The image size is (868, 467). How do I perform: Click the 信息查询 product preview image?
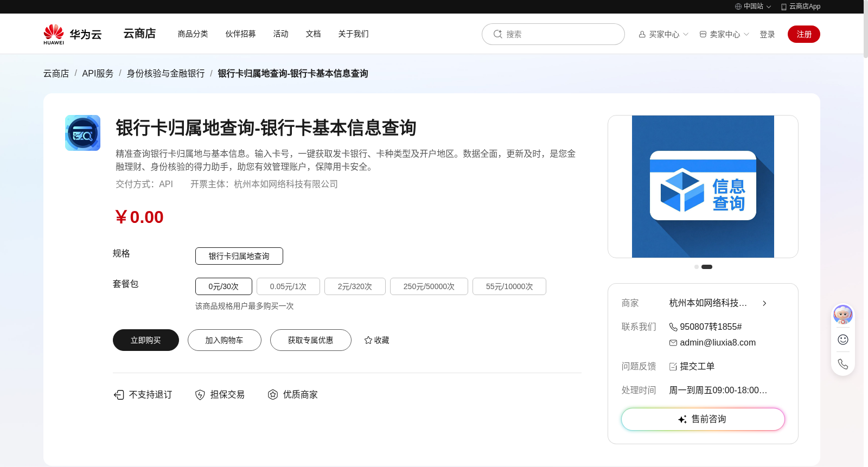coord(703,187)
